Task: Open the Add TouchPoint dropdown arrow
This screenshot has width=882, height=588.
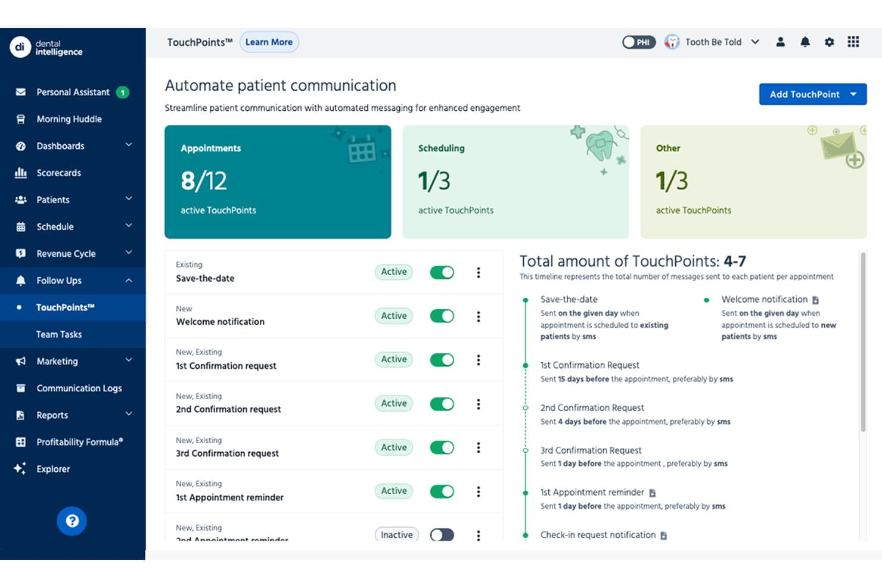Action: click(x=853, y=94)
